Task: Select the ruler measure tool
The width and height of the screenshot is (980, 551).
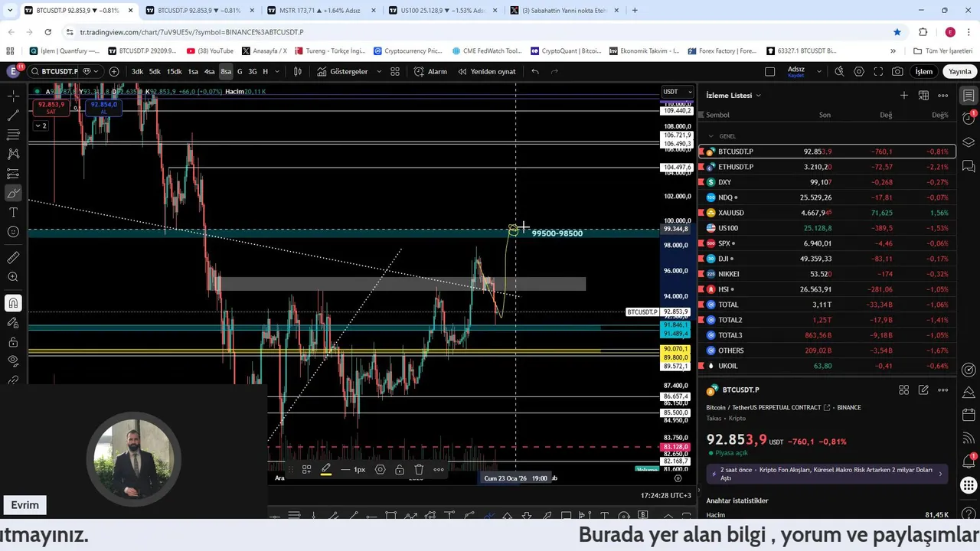Action: tap(13, 258)
